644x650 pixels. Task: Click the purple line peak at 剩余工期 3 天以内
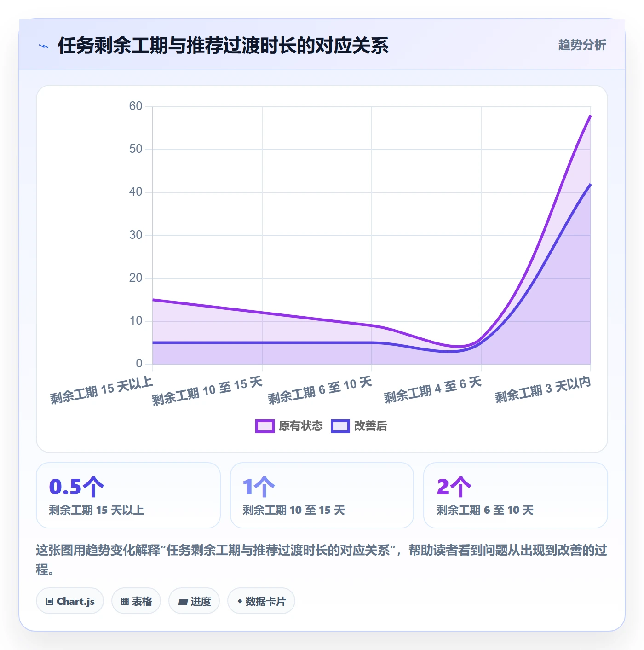click(590, 116)
